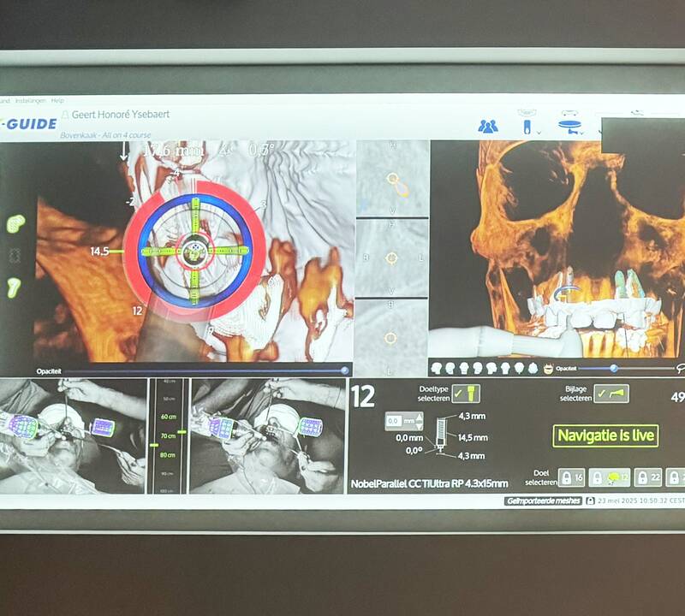Select the fourth head orientation preset icon
The width and height of the screenshot is (685, 616).
tap(478, 369)
